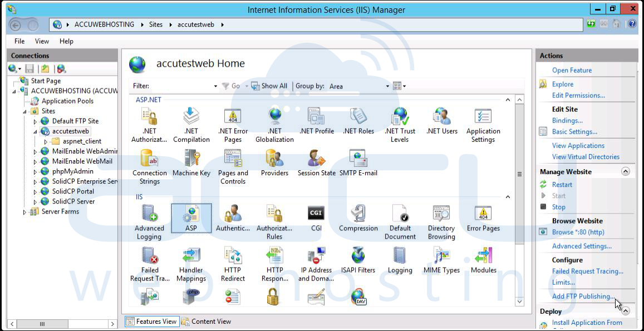Expand the phpMyAdmin site node
Screen dimensions: 644x331
(x=35, y=172)
